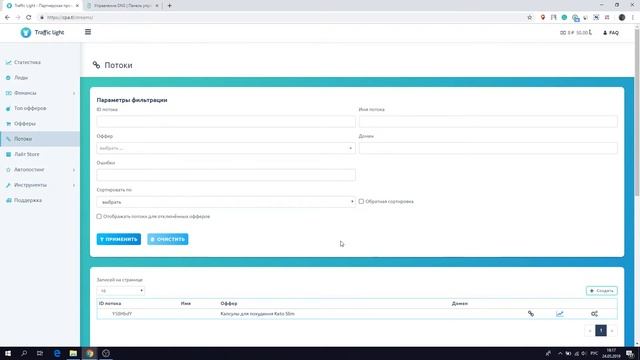Click the red map pin extension icon
640x360 pixels.
(542, 18)
